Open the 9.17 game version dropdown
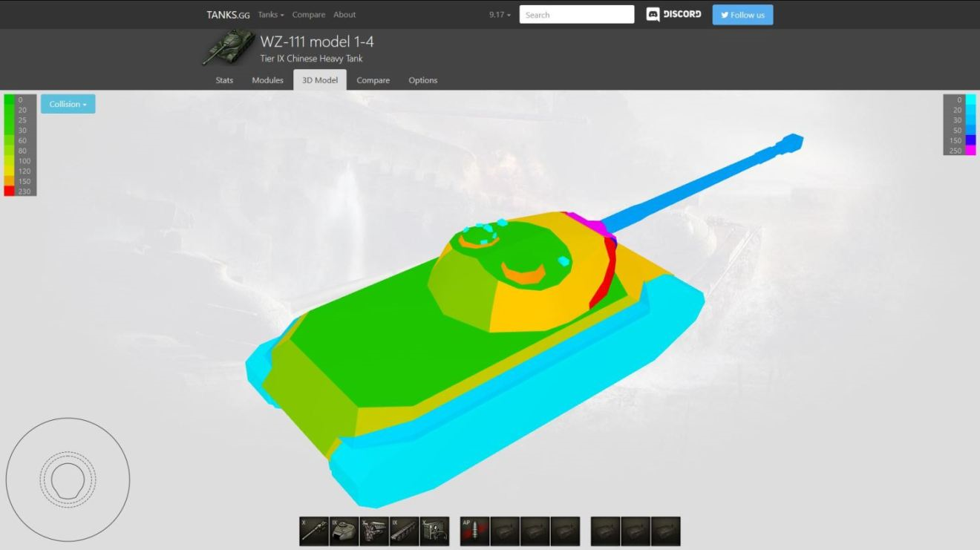Screen dimensions: 980x550 [x=500, y=15]
